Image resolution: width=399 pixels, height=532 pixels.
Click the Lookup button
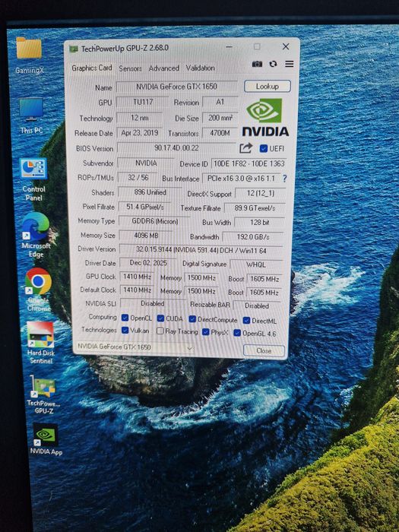tap(268, 86)
